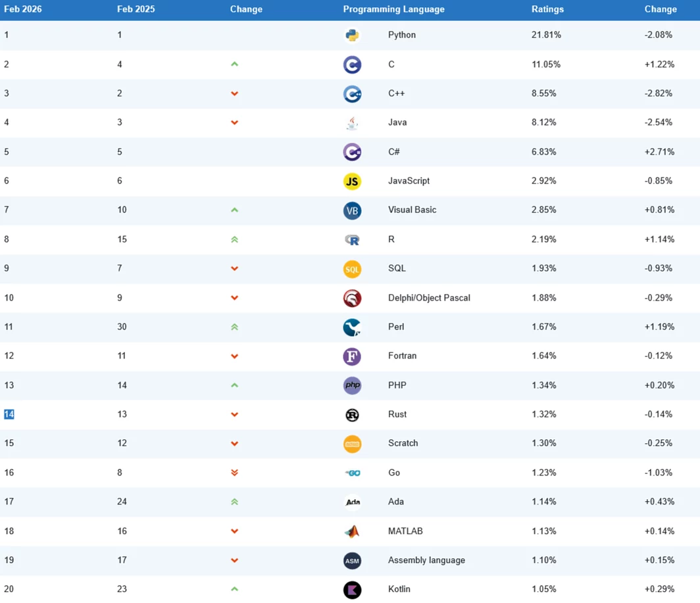The width and height of the screenshot is (700, 603).
Task: Click the Python logo icon
Action: pyautogui.click(x=352, y=35)
